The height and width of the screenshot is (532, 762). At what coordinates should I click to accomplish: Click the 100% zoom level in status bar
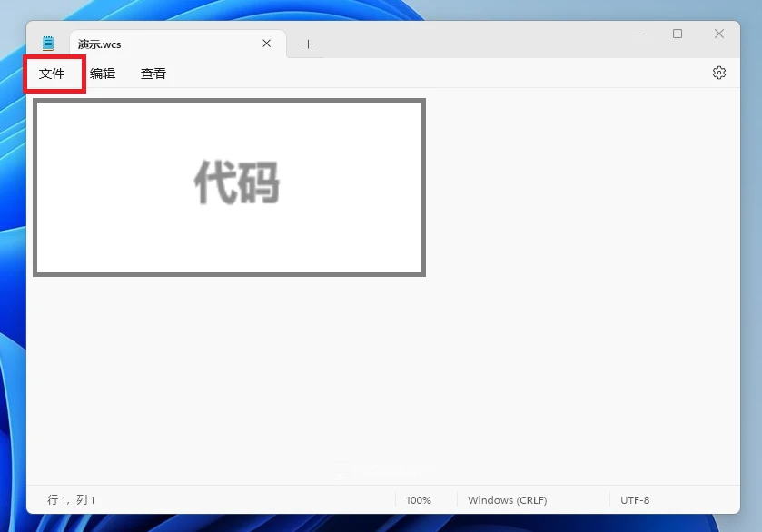(x=419, y=500)
